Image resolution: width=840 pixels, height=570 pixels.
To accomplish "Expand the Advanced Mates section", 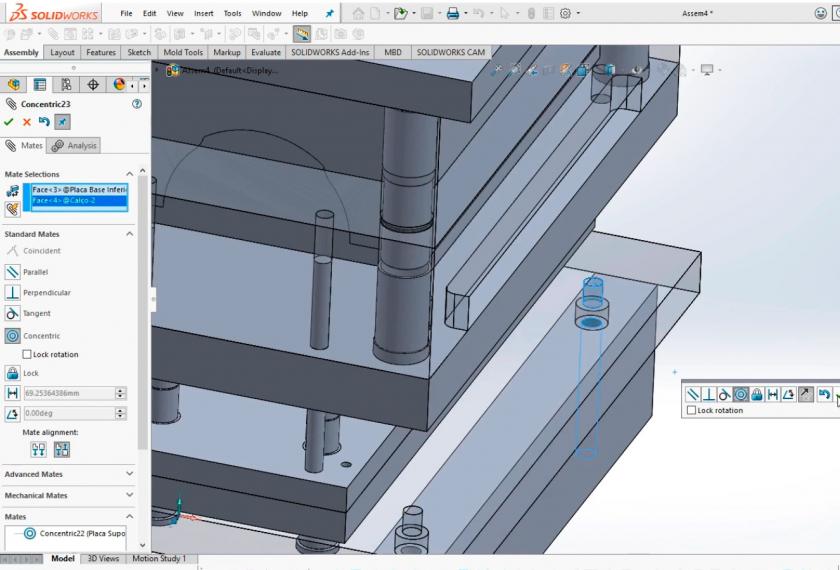I will tap(129, 474).
